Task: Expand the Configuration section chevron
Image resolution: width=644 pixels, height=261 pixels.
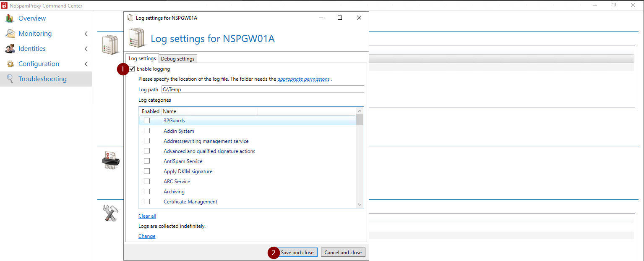Action: click(86, 64)
